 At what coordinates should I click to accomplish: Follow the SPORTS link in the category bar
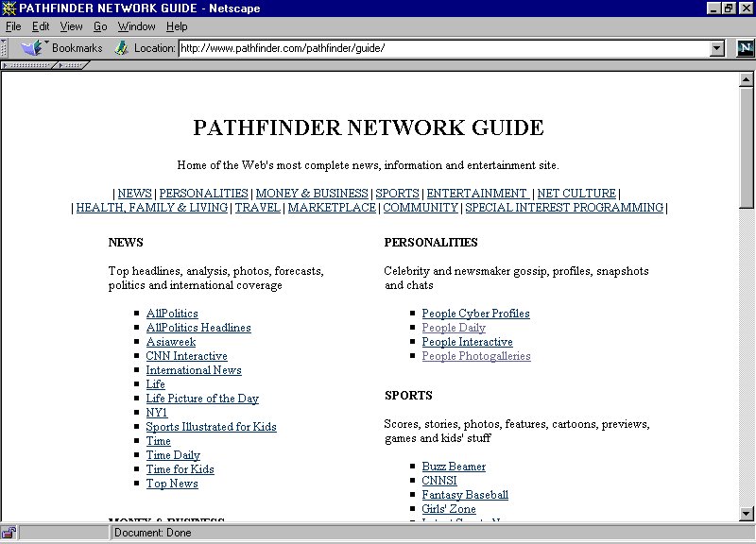point(397,194)
